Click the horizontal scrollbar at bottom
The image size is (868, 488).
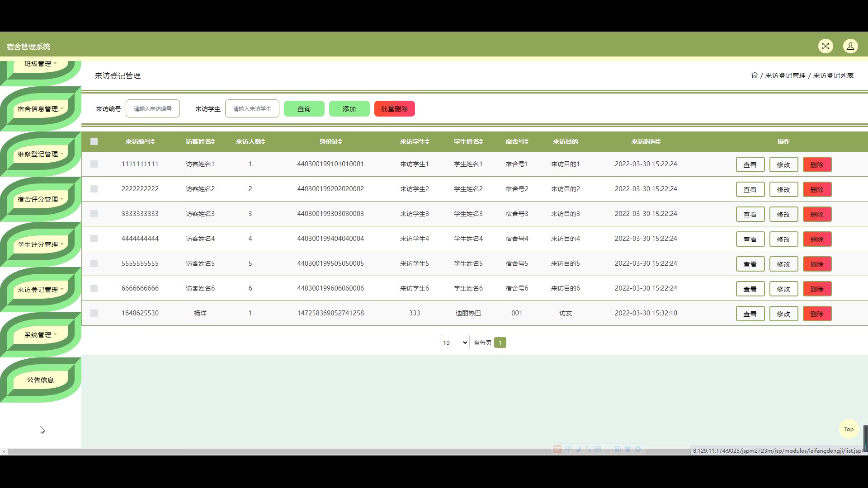click(316, 451)
